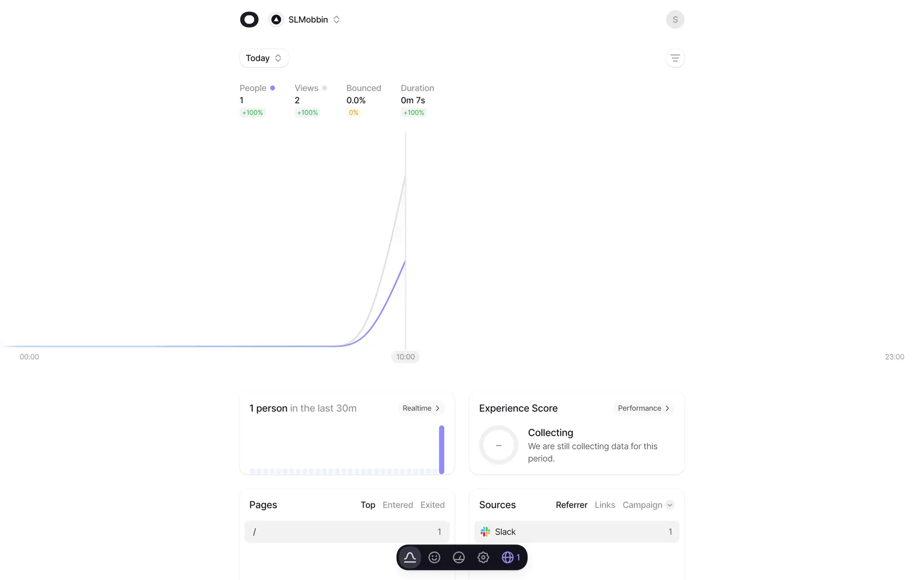
Task: Open analytics chart icon in bottom dock
Action: click(410, 557)
